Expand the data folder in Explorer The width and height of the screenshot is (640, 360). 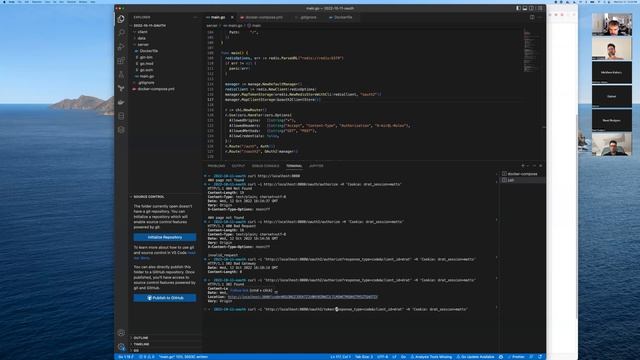[165, 38]
